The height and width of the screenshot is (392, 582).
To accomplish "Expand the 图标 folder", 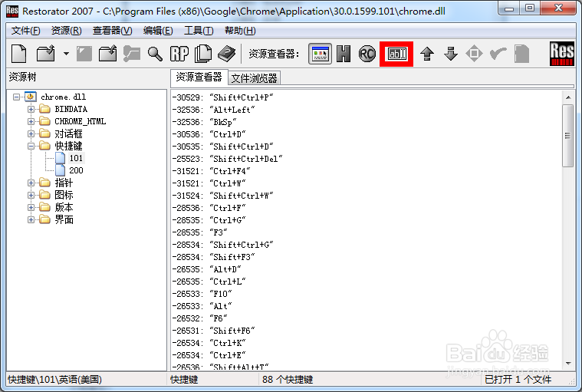I will coord(31,195).
